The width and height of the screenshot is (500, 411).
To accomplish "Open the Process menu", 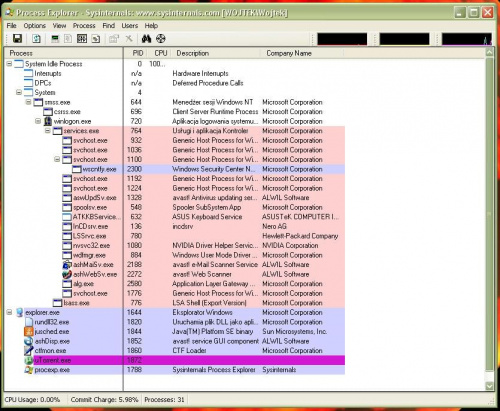I will click(84, 26).
